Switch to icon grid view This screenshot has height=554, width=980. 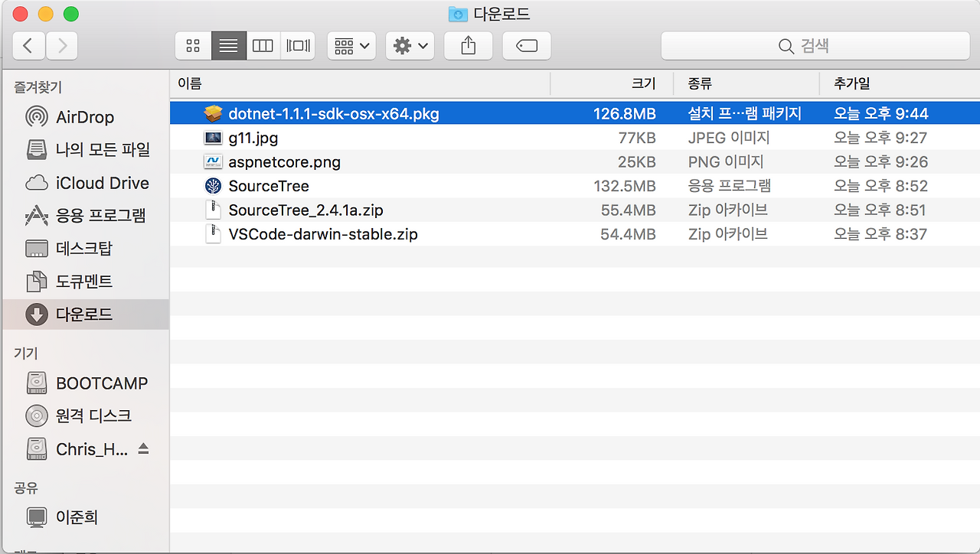pyautogui.click(x=193, y=46)
